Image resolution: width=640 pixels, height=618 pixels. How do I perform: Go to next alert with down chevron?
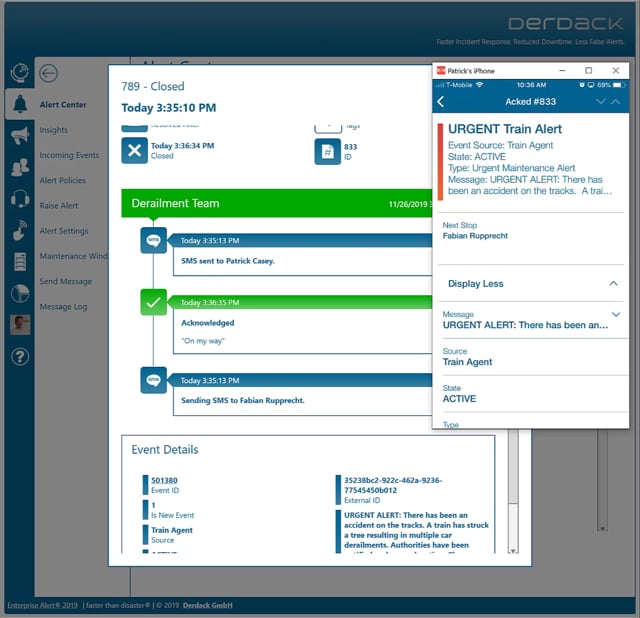click(x=600, y=101)
